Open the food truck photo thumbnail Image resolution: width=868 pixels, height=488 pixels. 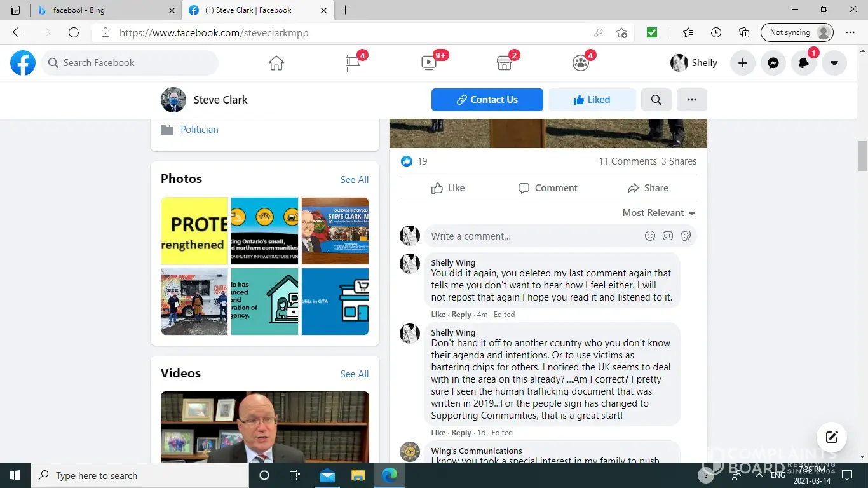tap(194, 301)
